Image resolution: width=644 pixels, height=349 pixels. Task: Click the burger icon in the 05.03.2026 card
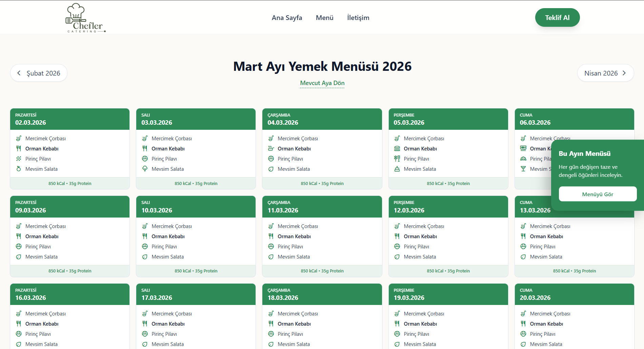click(x=397, y=148)
